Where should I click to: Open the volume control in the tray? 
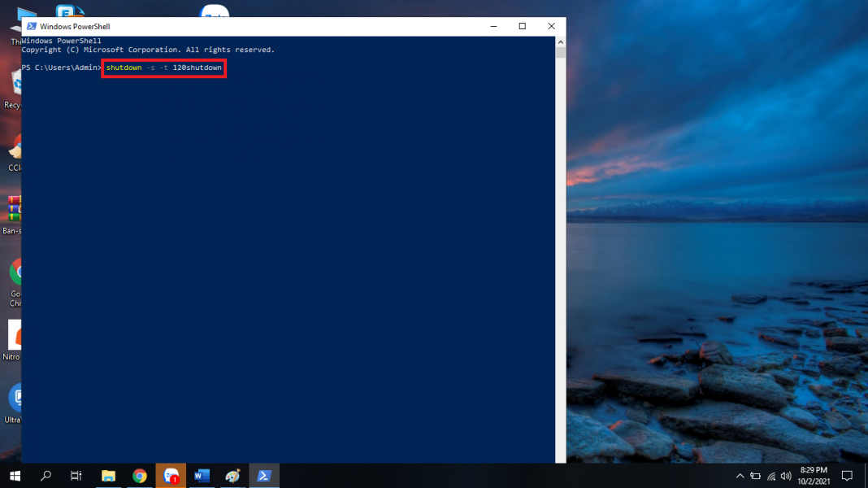786,476
